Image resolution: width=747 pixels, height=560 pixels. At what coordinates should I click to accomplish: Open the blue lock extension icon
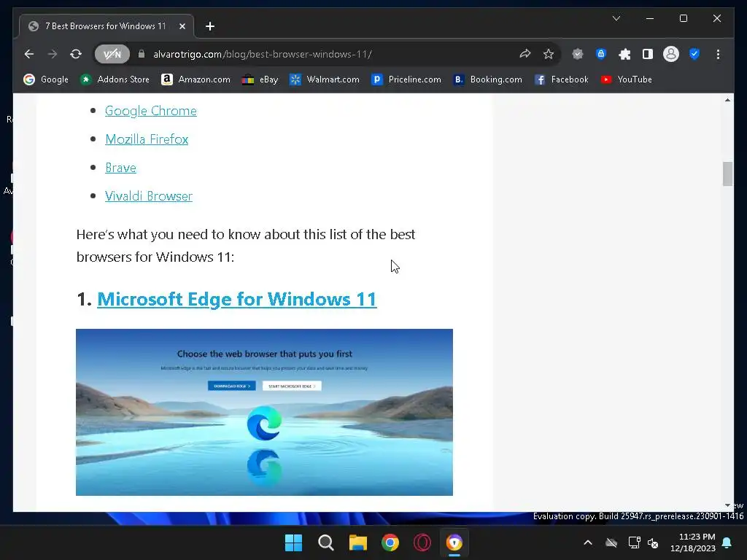[601, 54]
